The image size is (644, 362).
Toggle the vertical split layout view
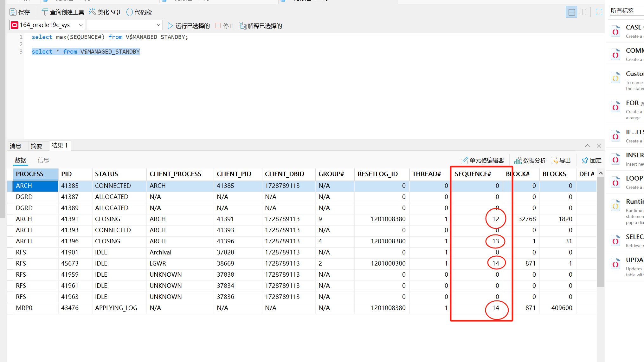point(583,12)
